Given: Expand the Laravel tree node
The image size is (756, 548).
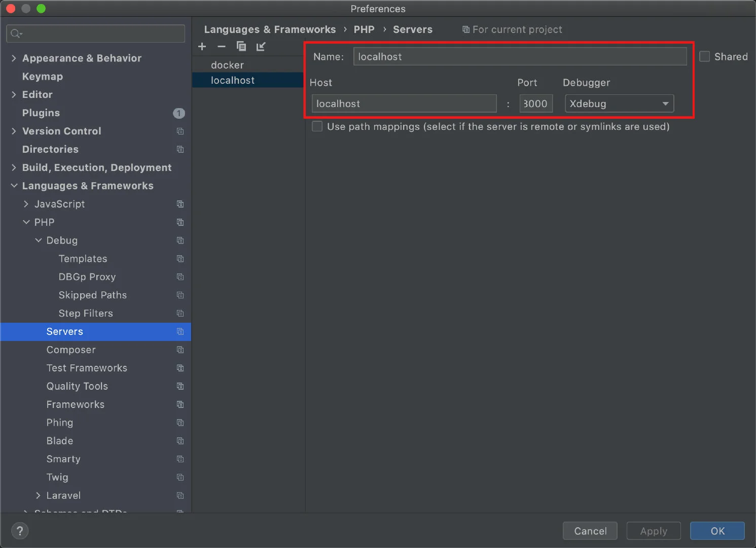Looking at the screenshot, I should (38, 495).
